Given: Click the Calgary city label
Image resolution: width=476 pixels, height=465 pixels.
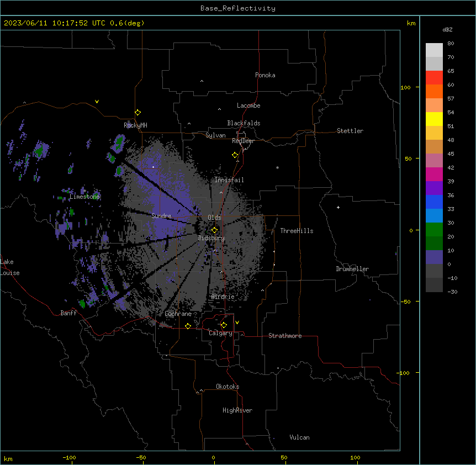Looking at the screenshot, I should (221, 333).
